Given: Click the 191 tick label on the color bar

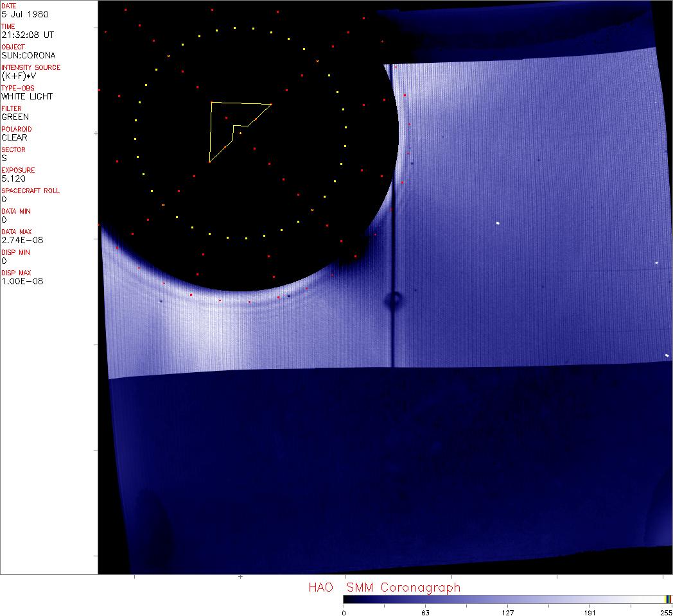Looking at the screenshot, I should (590, 612).
